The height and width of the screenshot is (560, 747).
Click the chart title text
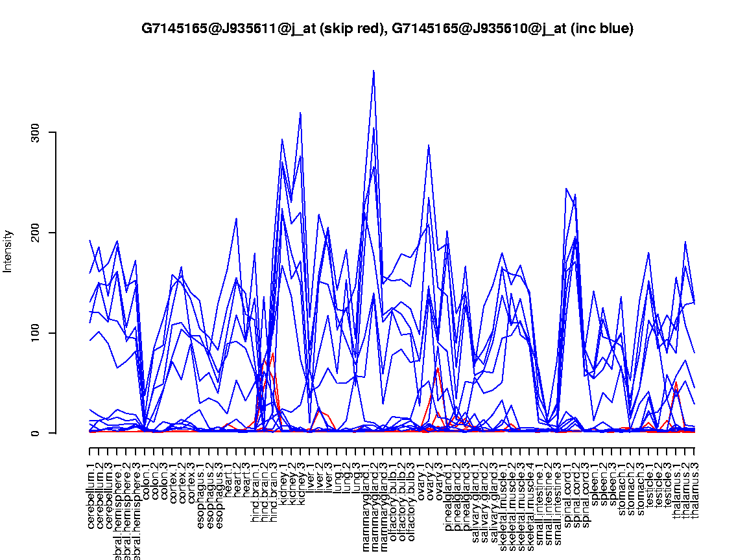tap(387, 29)
